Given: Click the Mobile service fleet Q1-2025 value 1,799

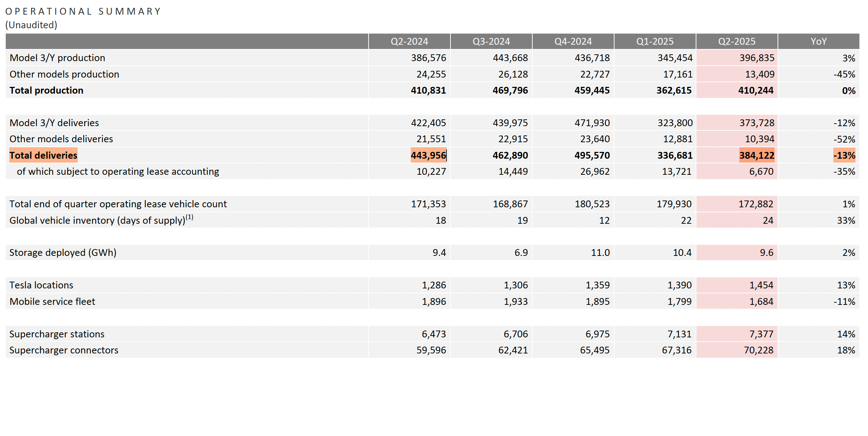Looking at the screenshot, I should [679, 302].
